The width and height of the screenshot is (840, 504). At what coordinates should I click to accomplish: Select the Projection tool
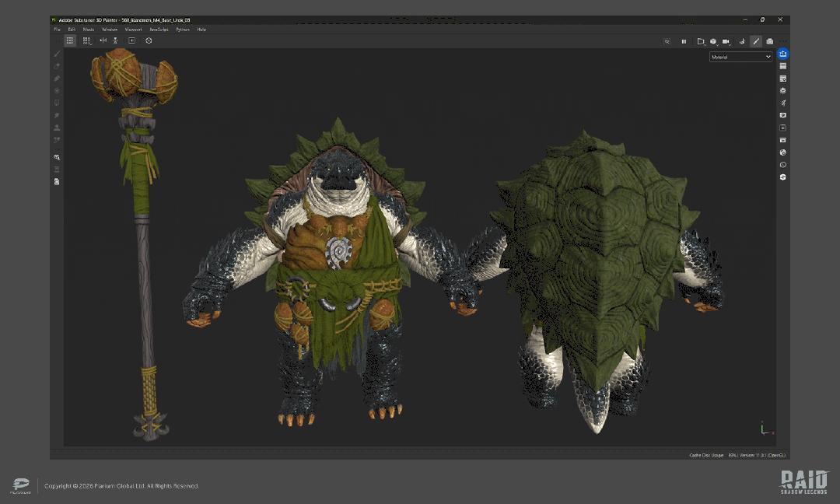click(x=57, y=79)
